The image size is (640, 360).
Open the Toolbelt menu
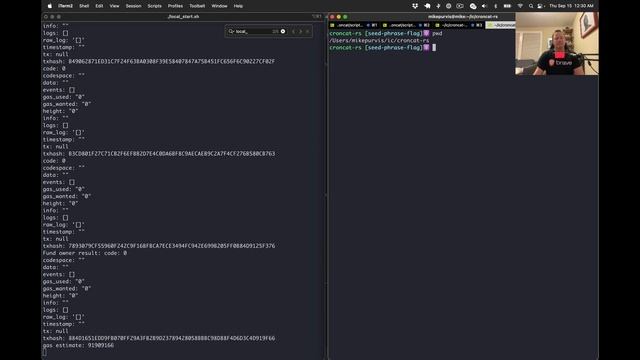(197, 6)
